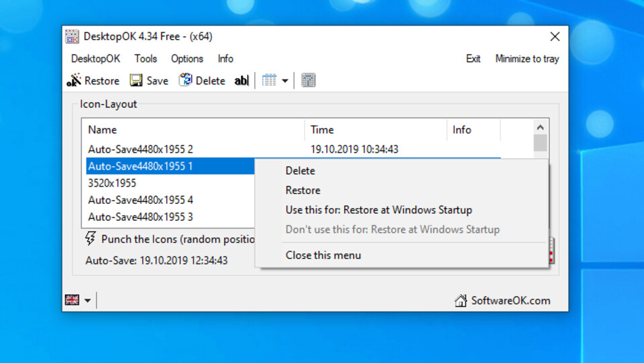Viewport: 644px width, 363px height.
Task: Click the list scrollbar thumb
Action: (540, 143)
